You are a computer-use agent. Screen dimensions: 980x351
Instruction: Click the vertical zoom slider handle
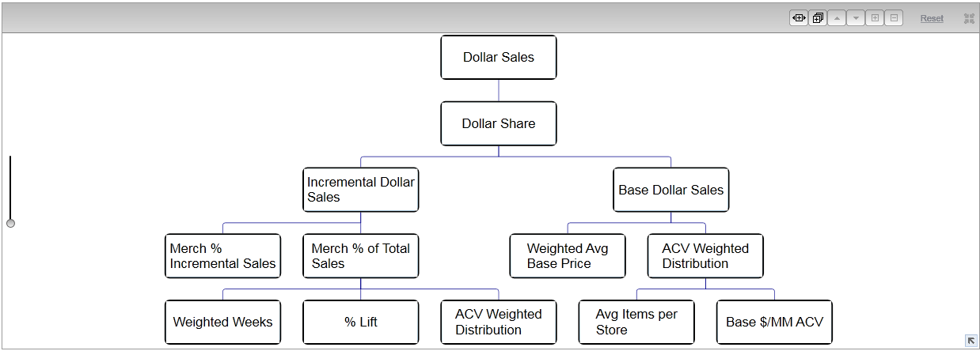[x=10, y=223]
